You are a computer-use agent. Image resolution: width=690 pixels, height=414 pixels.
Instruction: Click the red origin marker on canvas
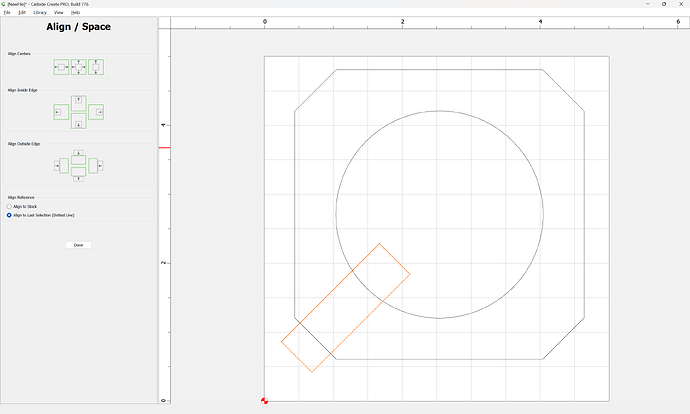[x=264, y=401]
